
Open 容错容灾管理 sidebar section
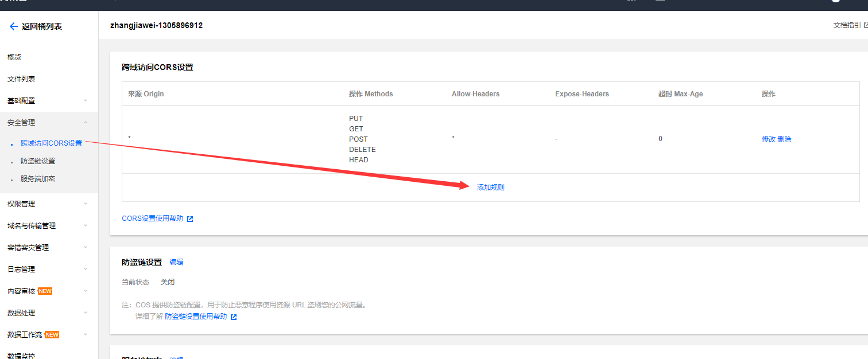tap(28, 248)
